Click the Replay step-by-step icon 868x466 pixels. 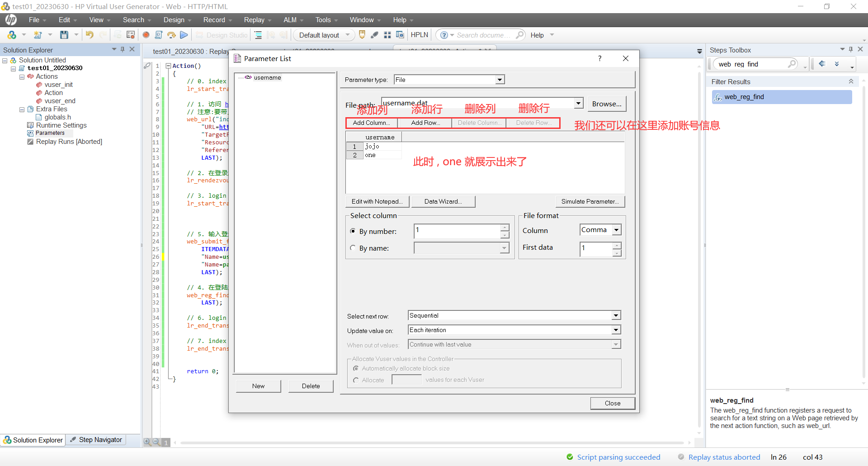click(171, 35)
